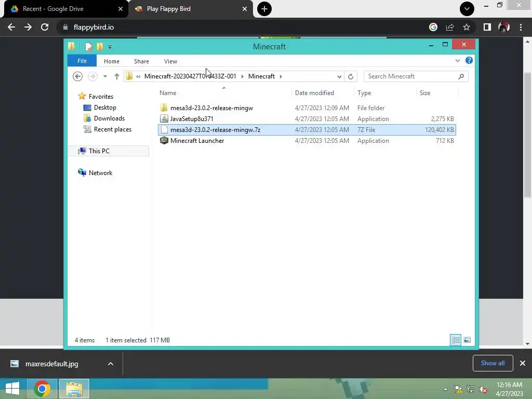Click Chrome forward button
The width and height of the screenshot is (532, 399).
28,27
